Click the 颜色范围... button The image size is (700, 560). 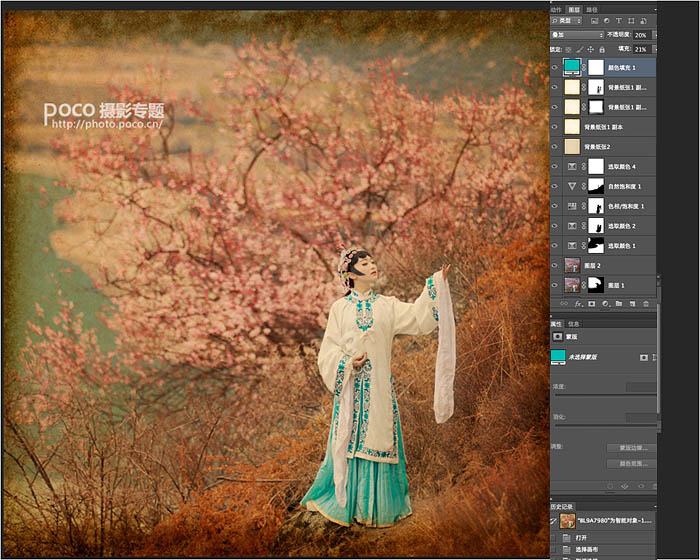[x=631, y=464]
